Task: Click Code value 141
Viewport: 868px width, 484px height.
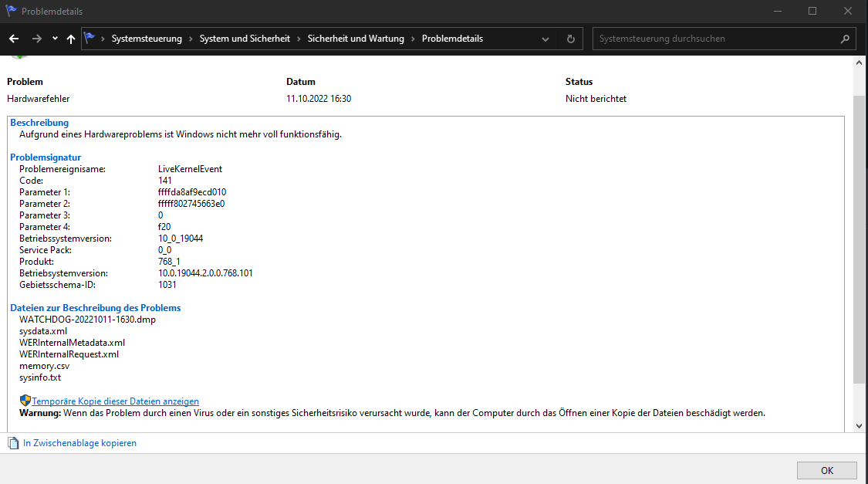Action: (x=165, y=181)
